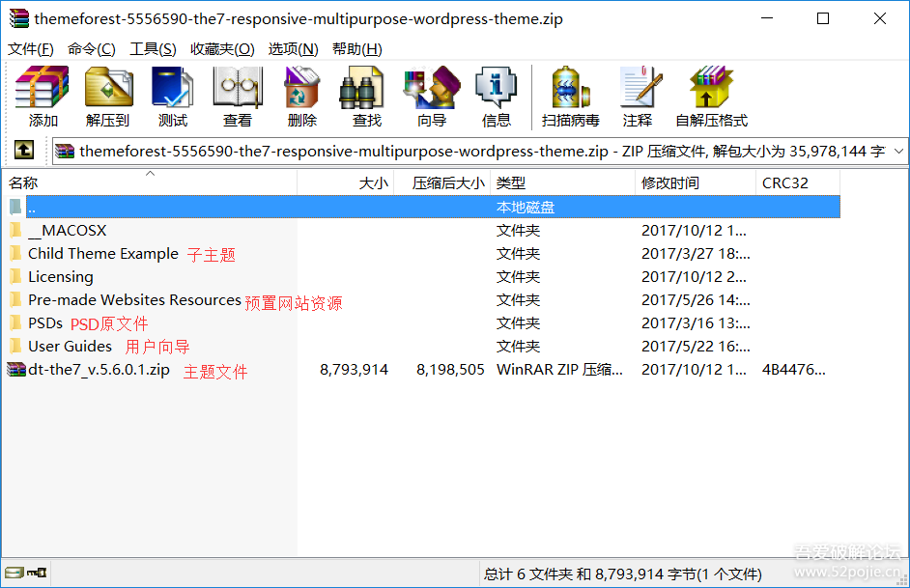Click the key password icon in status bar
Screen dimensions: 910x588
(37, 573)
